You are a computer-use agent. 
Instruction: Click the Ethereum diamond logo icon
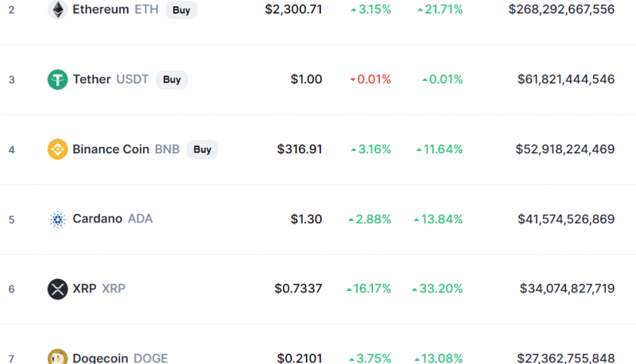point(57,10)
